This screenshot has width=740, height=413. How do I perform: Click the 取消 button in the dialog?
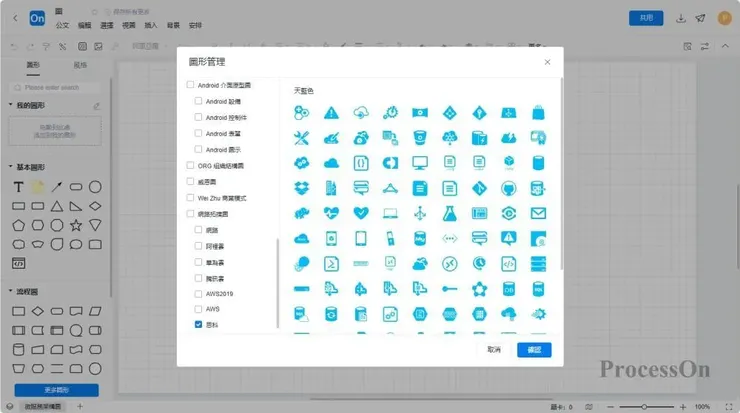(x=494, y=350)
